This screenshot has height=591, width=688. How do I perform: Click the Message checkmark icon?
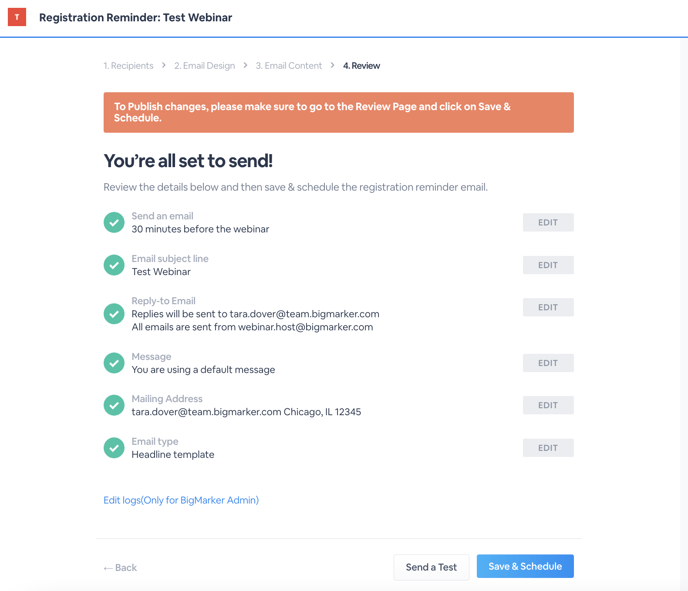click(114, 363)
